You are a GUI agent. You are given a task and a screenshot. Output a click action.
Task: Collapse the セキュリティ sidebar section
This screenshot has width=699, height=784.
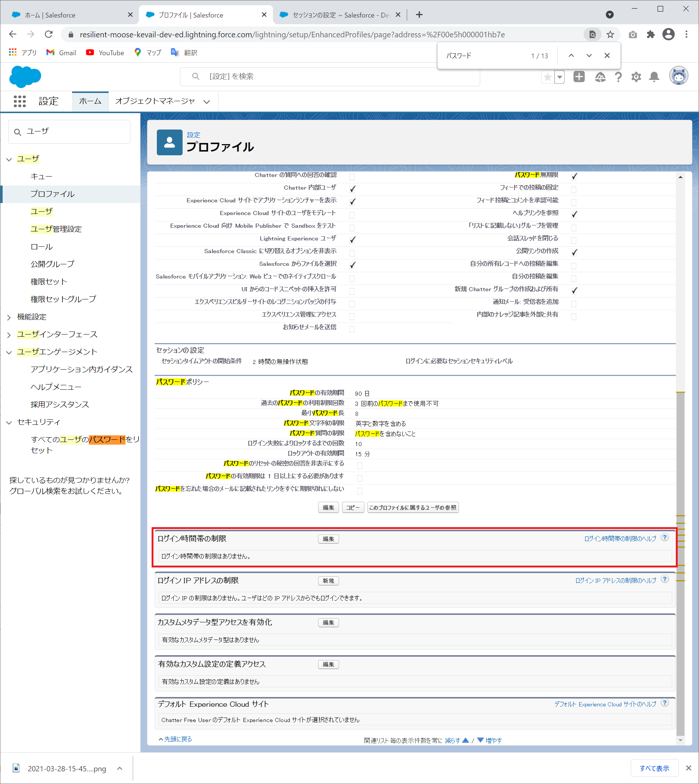[x=9, y=423]
